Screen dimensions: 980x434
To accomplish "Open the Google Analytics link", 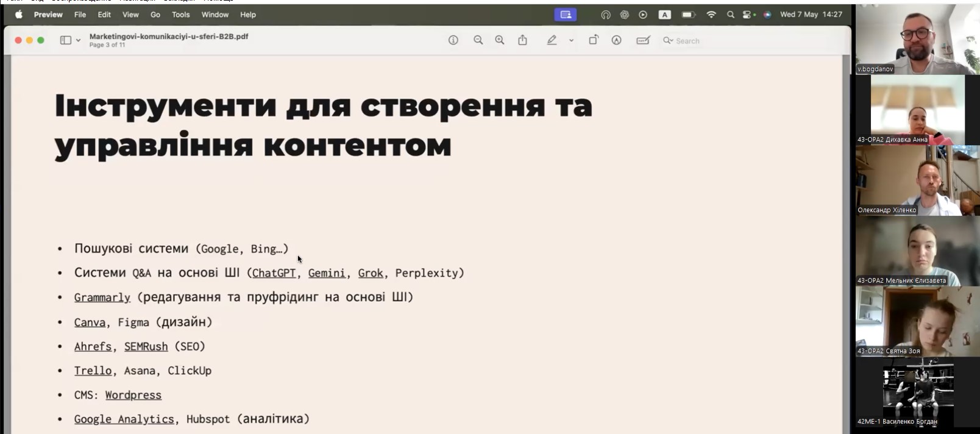I will tap(124, 419).
